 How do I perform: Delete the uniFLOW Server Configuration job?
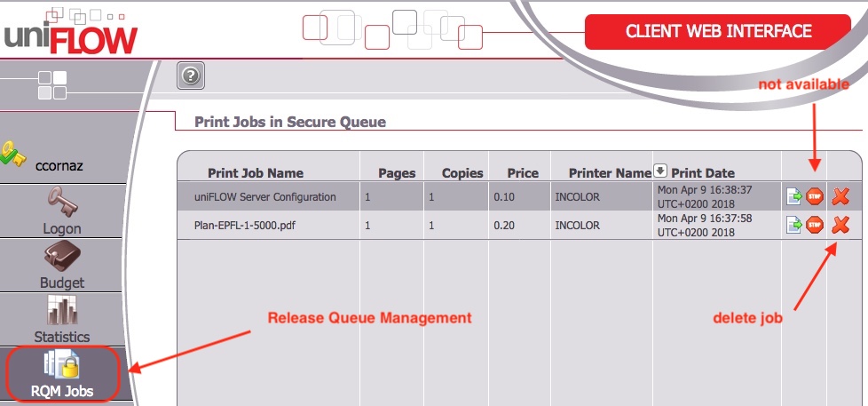click(840, 197)
